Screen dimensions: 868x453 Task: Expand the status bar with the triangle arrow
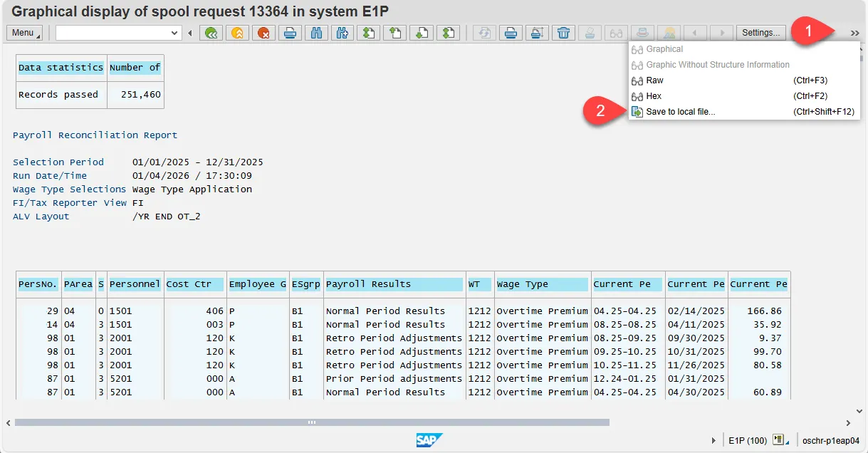pyautogui.click(x=714, y=440)
